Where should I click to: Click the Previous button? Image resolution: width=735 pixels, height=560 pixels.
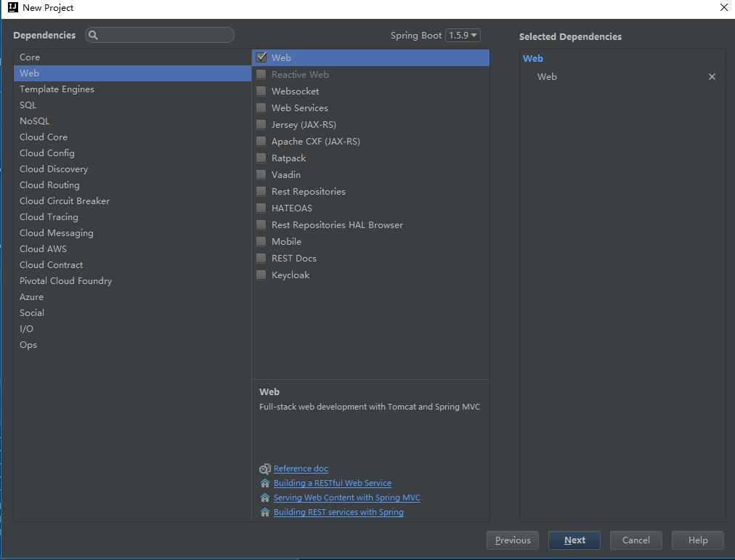point(512,540)
